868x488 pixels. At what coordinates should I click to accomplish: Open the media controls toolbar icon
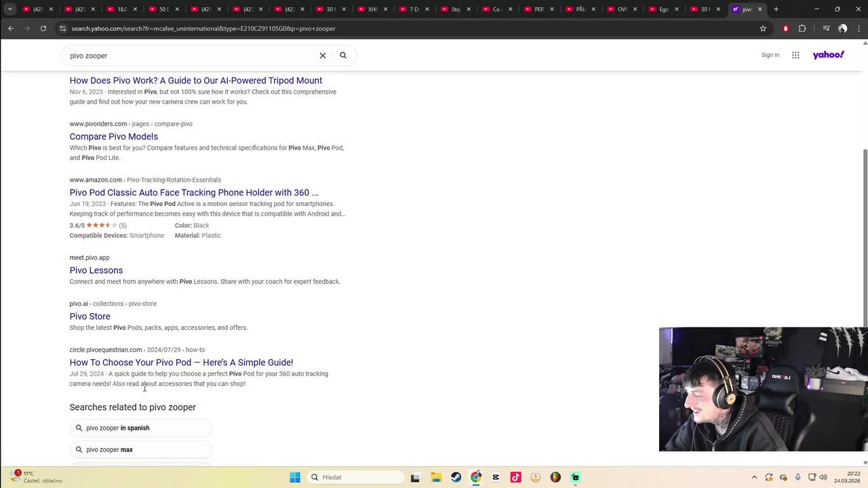(826, 28)
